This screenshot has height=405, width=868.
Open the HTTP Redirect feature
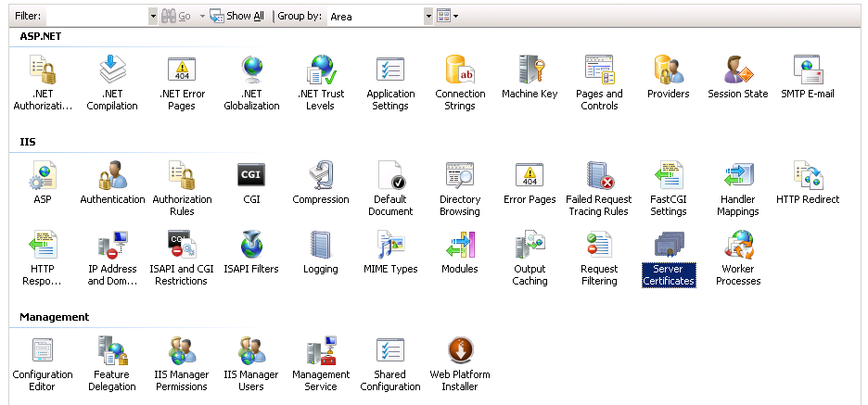(808, 183)
